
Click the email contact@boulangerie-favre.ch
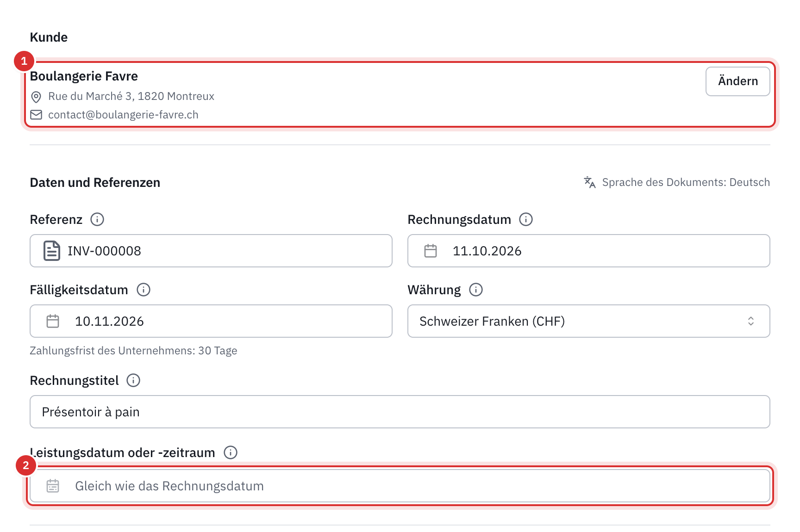pyautogui.click(x=123, y=115)
